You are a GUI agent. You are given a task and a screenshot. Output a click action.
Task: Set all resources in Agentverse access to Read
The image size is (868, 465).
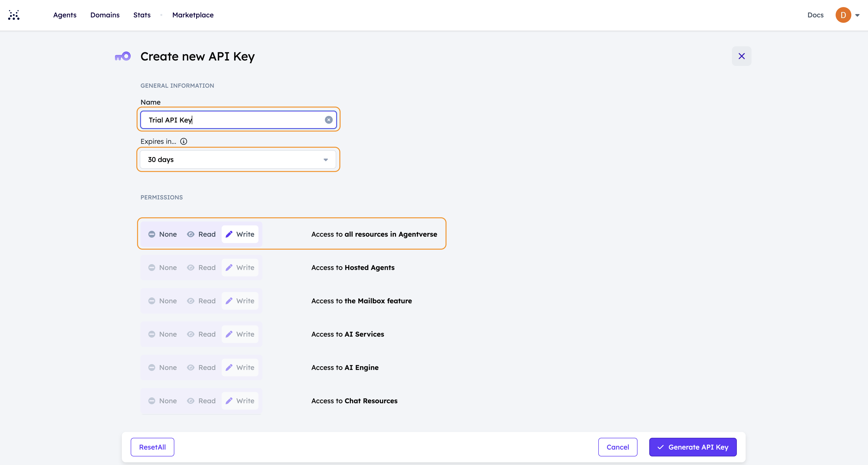[202, 234]
